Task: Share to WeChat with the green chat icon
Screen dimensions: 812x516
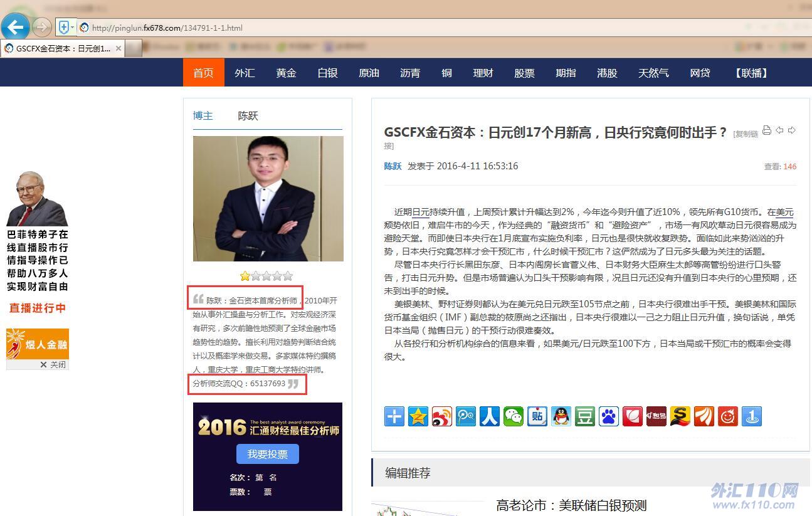Action: click(514, 416)
